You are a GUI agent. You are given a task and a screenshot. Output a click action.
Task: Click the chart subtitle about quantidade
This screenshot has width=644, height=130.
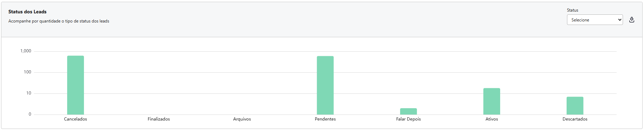tap(59, 21)
